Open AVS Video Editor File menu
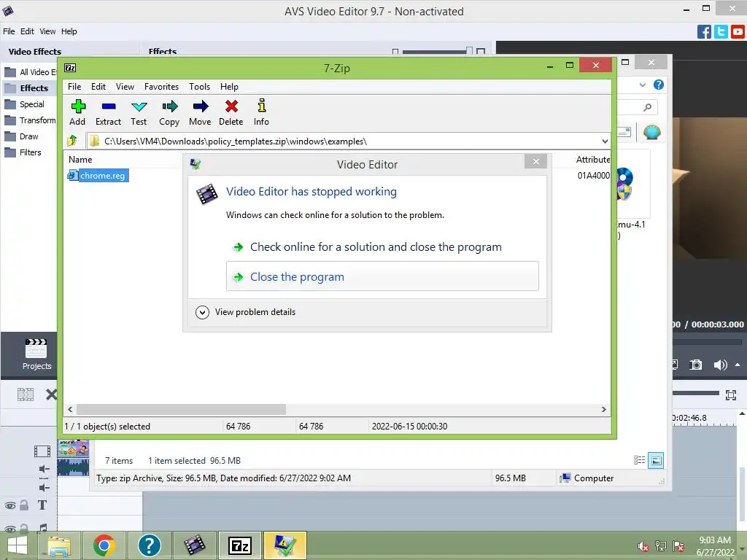 (x=9, y=31)
